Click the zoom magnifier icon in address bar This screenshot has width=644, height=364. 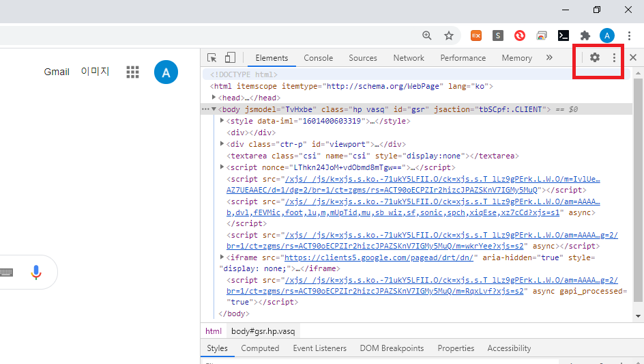pyautogui.click(x=427, y=36)
